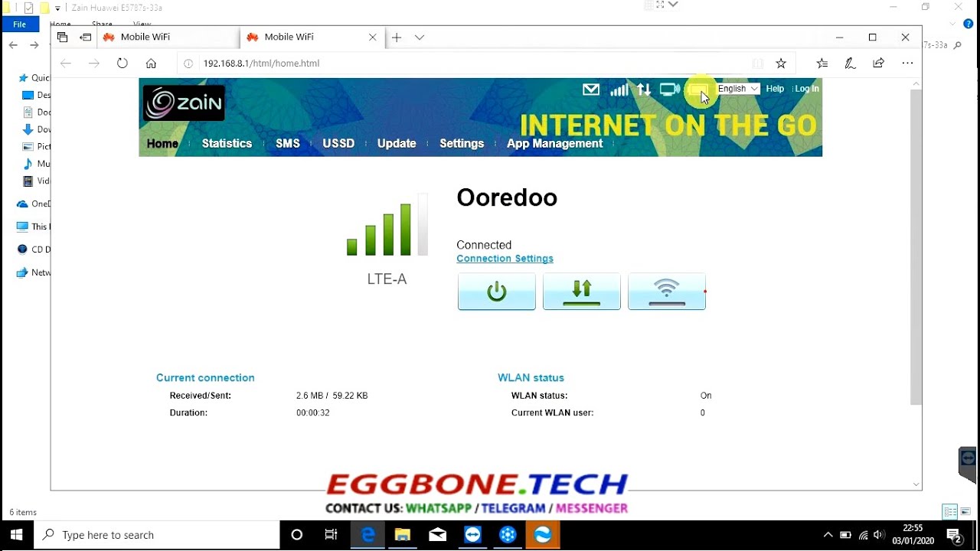Open Microsoft Edge on taskbar
Viewport: 980px width, 551px height.
(368, 535)
